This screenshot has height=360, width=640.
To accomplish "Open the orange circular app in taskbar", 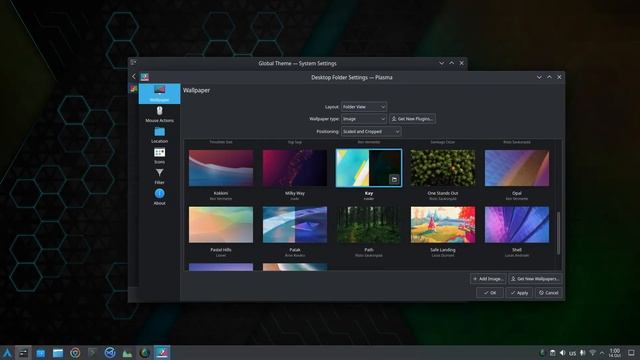I will 75,353.
